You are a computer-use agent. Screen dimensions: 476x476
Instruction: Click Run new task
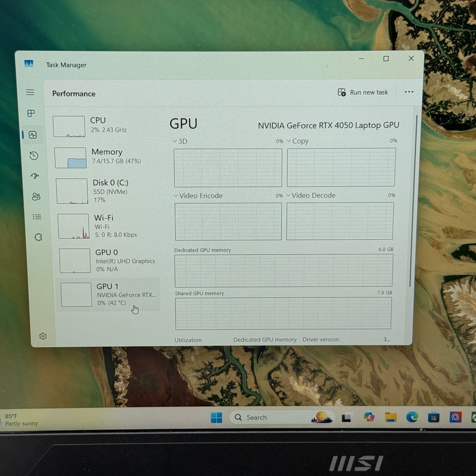(x=363, y=93)
